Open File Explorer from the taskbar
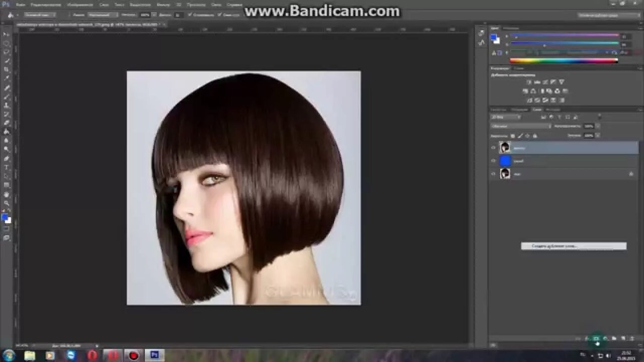This screenshot has height=362, width=644. click(x=30, y=355)
